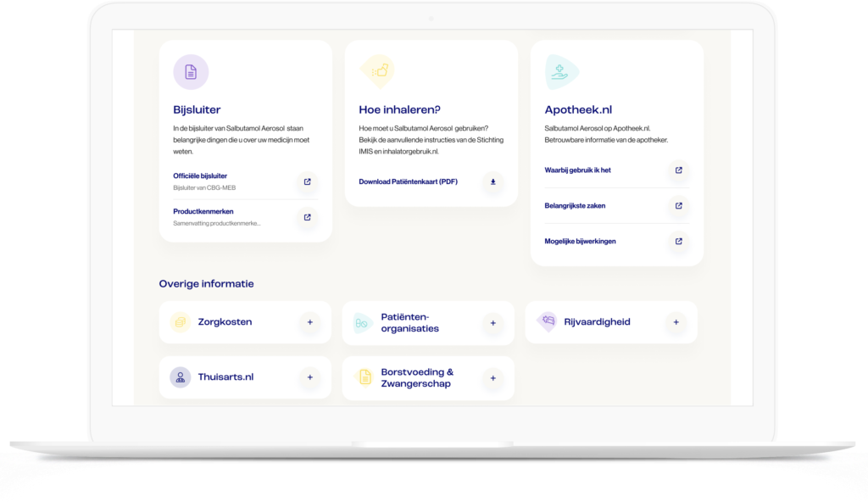The image size is (868, 502).
Task: Click the download icon for Patiëntenkaart PDF
Action: (492, 181)
